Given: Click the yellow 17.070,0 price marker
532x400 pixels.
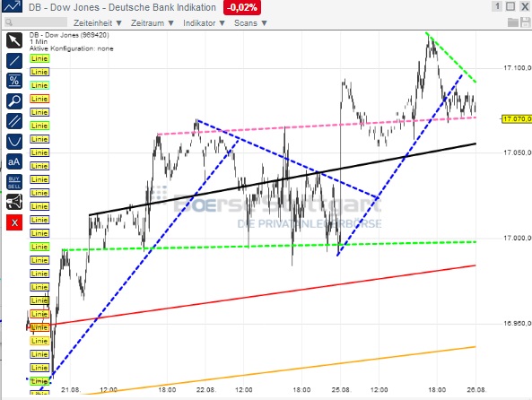Looking at the screenshot, I should [517, 119].
